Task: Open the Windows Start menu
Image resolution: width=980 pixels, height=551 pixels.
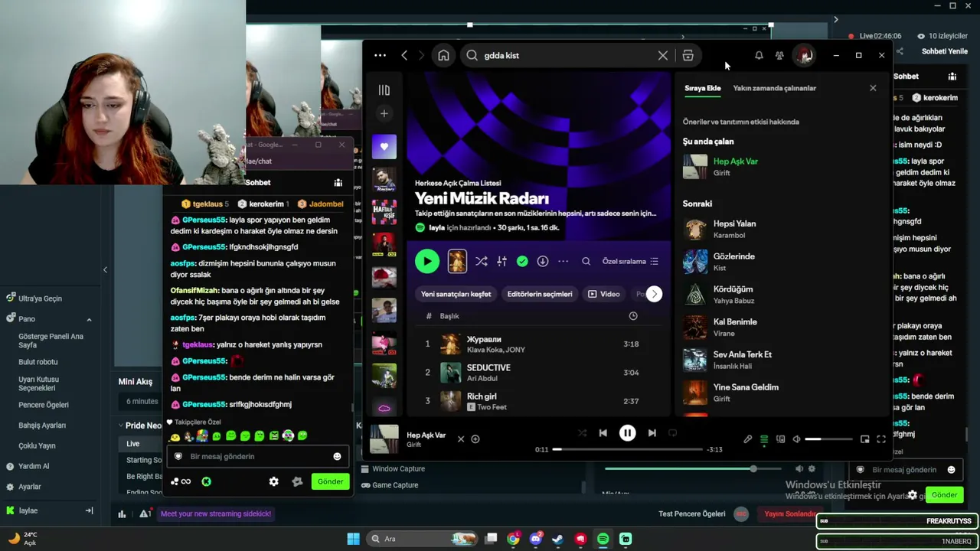Action: coord(353,539)
